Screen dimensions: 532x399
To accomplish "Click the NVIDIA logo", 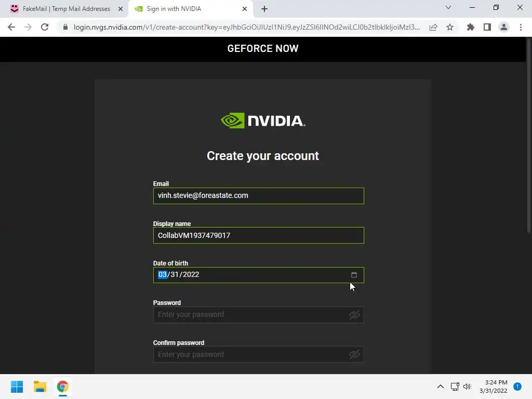I will (x=263, y=121).
